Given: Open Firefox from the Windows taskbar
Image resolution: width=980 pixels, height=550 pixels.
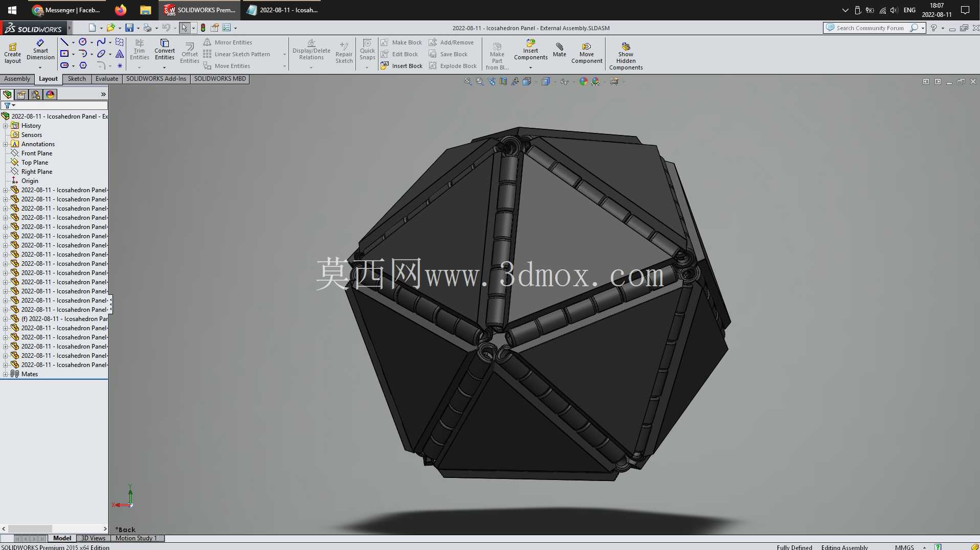Looking at the screenshot, I should coord(121,10).
